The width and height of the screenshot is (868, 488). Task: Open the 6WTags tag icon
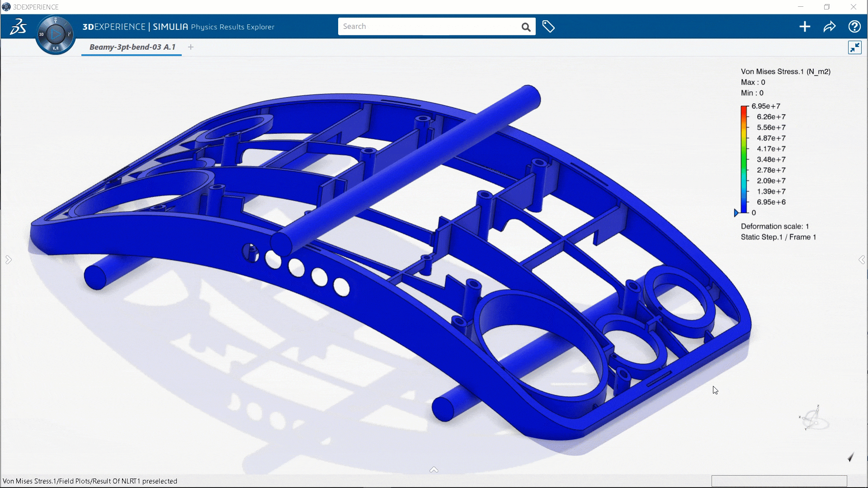click(548, 27)
